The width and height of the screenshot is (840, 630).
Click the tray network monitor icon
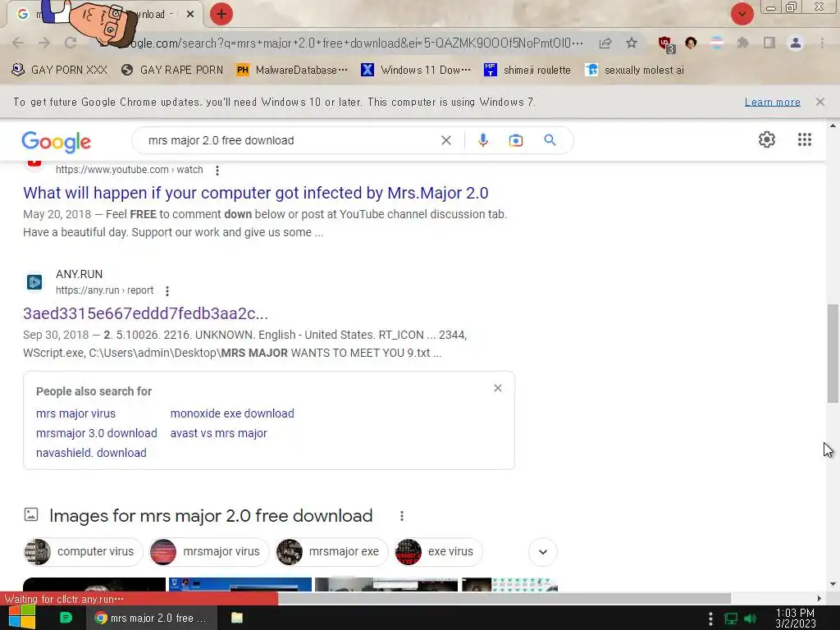731,619
